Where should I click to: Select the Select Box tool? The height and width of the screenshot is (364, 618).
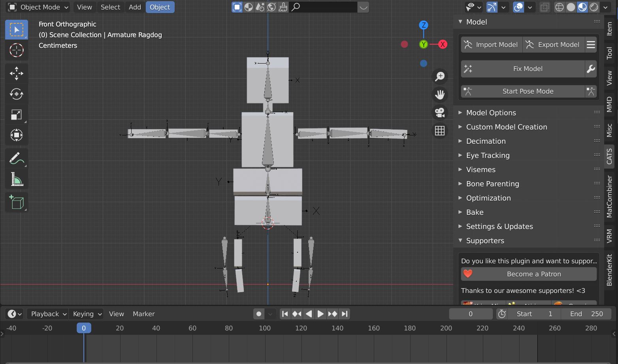pyautogui.click(x=17, y=30)
